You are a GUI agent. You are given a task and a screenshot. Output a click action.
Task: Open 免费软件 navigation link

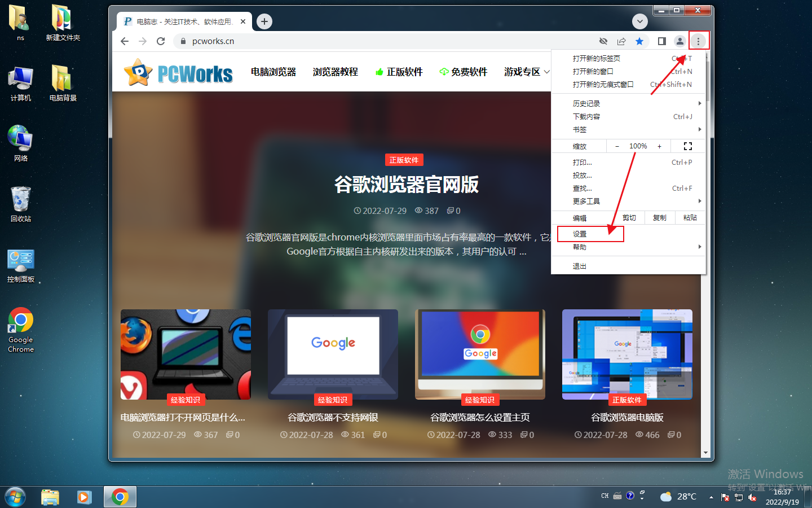pyautogui.click(x=463, y=72)
